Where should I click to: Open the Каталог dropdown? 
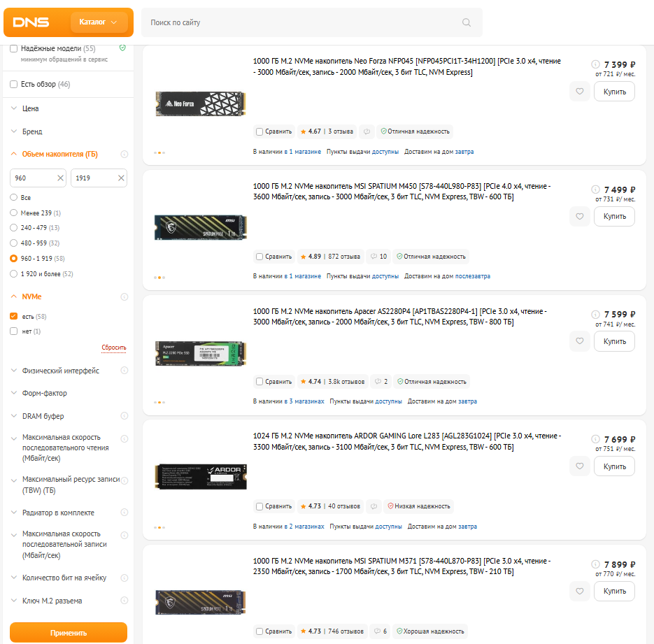[99, 22]
